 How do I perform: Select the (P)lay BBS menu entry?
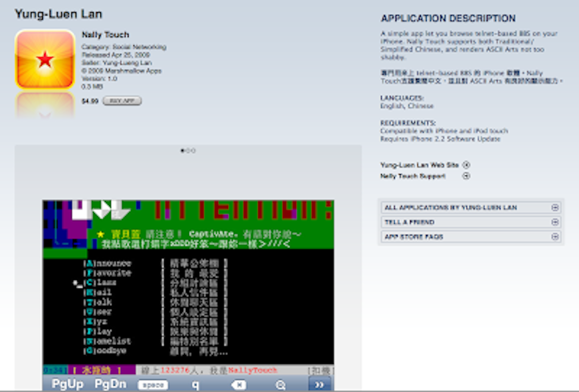pos(97,331)
